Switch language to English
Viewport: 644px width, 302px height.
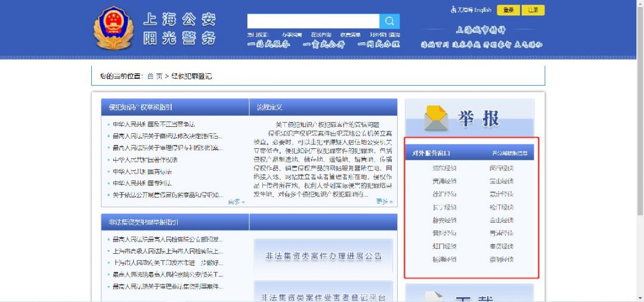[x=482, y=10]
